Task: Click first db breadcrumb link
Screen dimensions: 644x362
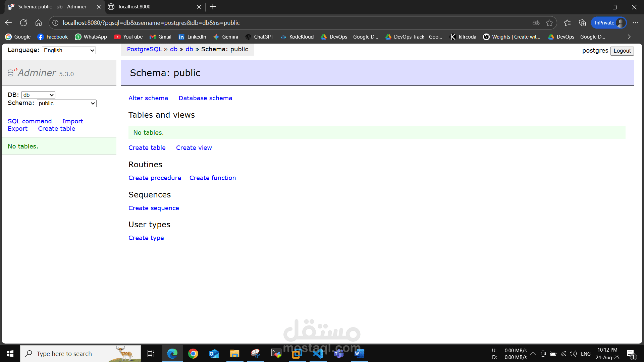Action: coord(174,49)
